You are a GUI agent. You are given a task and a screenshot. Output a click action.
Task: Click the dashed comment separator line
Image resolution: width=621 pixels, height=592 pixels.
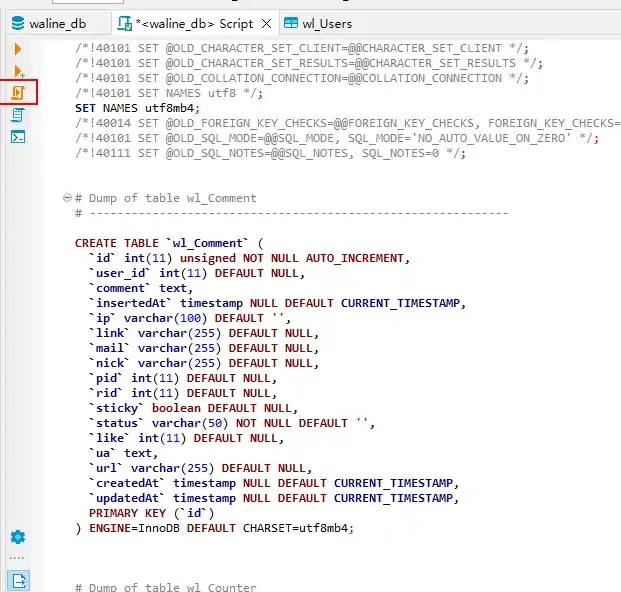pyautogui.click(x=291, y=213)
